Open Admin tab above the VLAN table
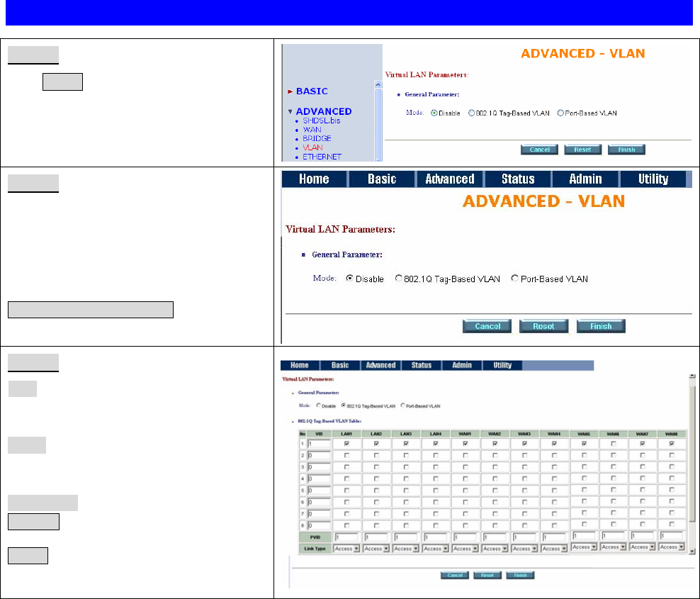This screenshot has width=700, height=599. pyautogui.click(x=462, y=365)
